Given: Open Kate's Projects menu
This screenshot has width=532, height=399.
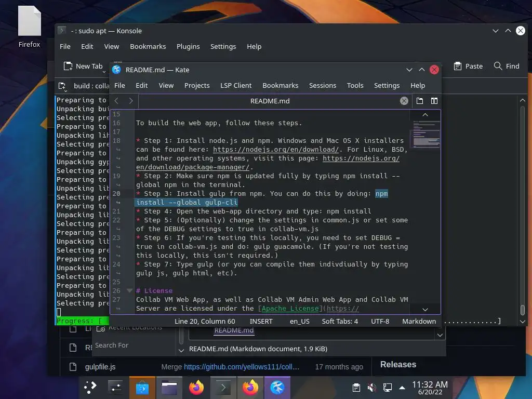Looking at the screenshot, I should (197, 86).
